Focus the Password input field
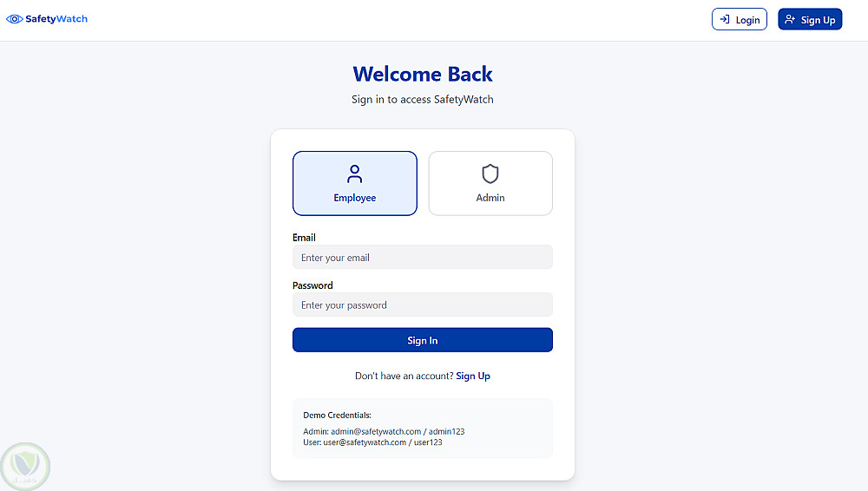The width and height of the screenshot is (868, 491). (422, 305)
